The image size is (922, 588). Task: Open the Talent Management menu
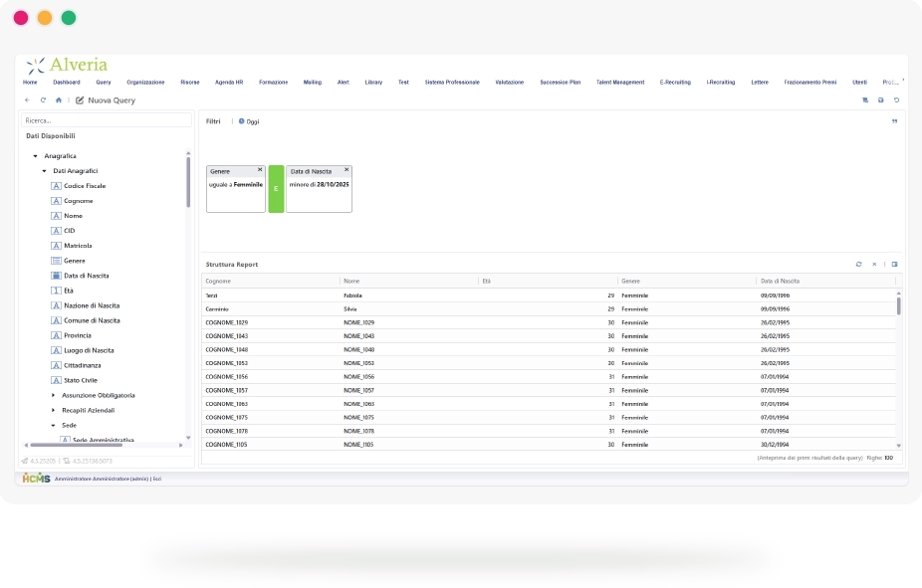pyautogui.click(x=620, y=83)
